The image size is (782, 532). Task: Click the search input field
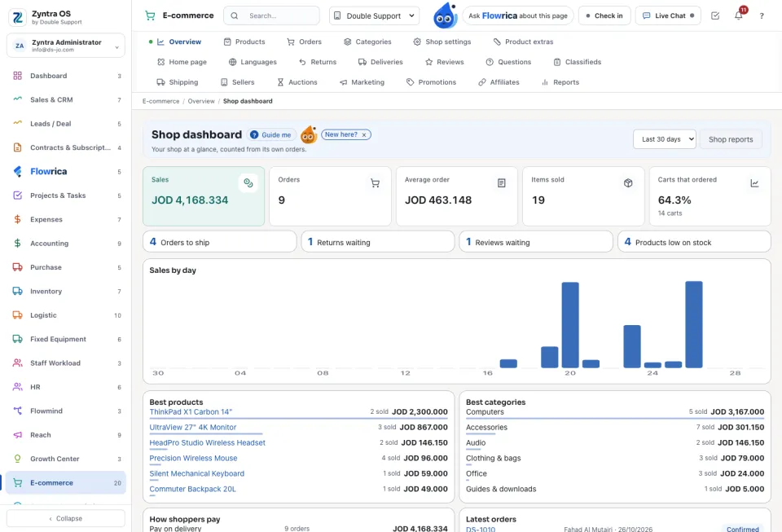point(271,16)
